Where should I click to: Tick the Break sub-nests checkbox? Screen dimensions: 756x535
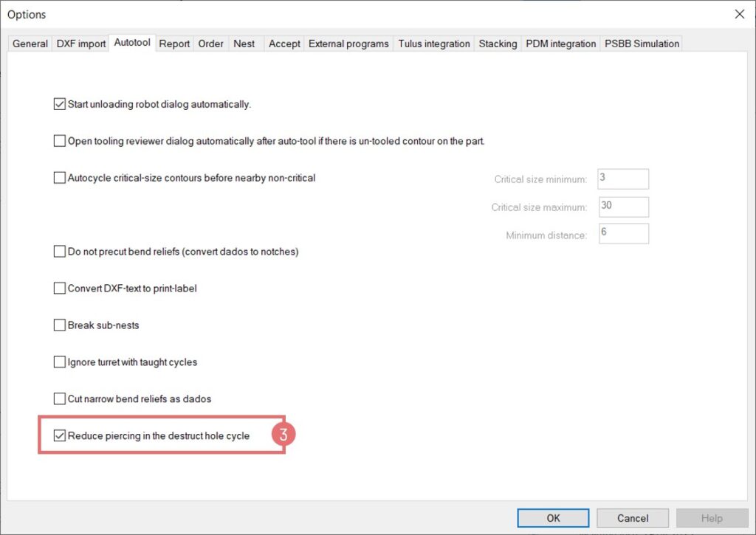coord(60,325)
